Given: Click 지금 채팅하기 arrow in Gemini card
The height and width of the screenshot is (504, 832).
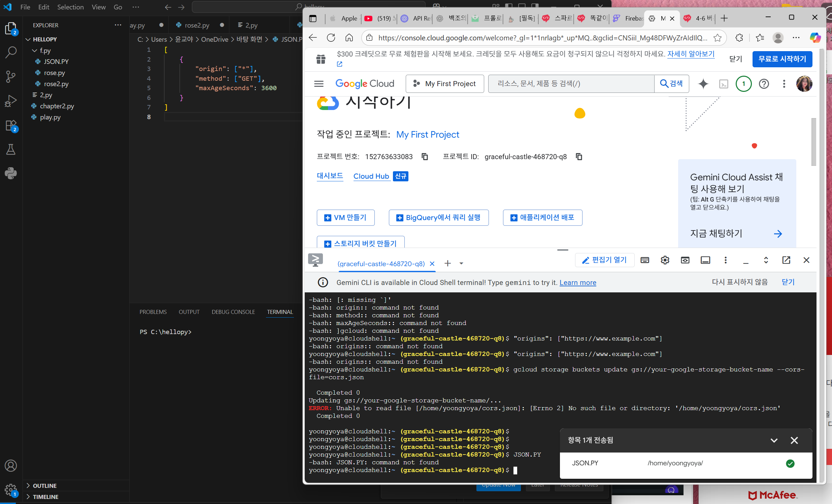Looking at the screenshot, I should 778,234.
